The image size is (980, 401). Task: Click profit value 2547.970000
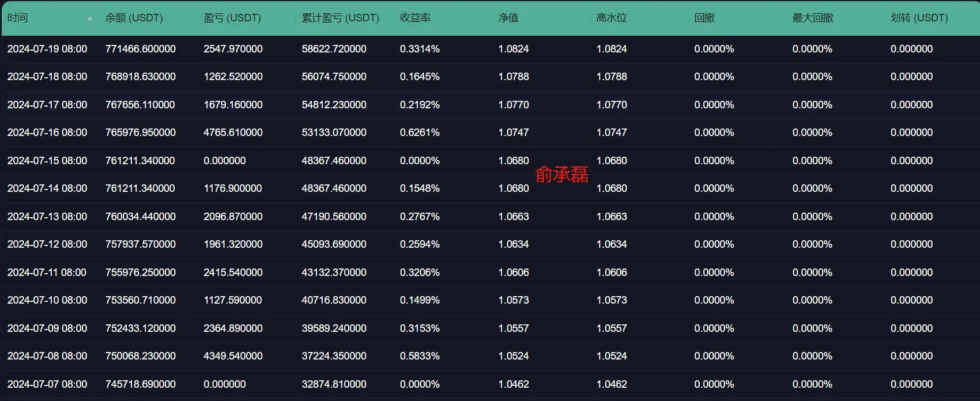[x=233, y=49]
